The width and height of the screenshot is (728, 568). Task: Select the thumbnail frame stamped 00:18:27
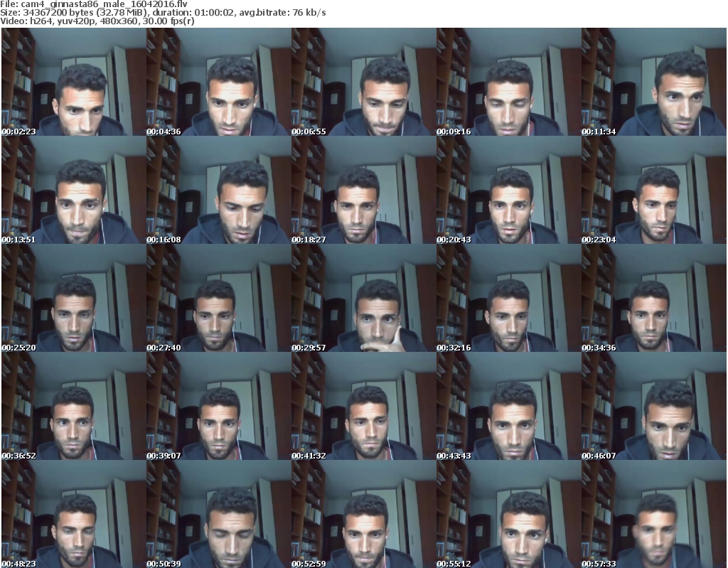[x=363, y=190]
